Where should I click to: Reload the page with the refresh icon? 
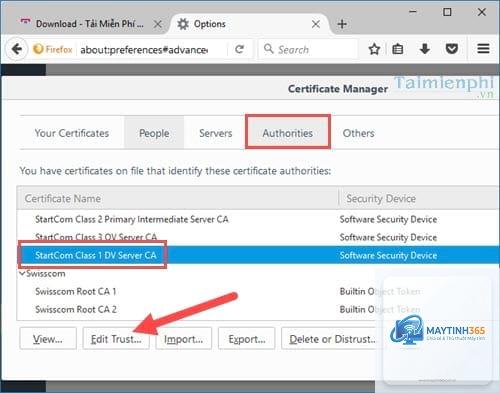point(239,50)
